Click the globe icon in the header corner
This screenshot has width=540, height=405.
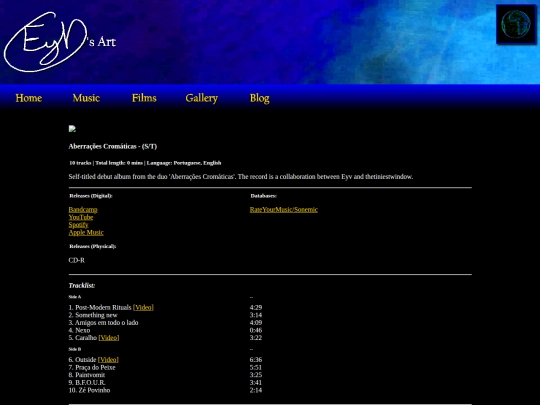tap(516, 24)
